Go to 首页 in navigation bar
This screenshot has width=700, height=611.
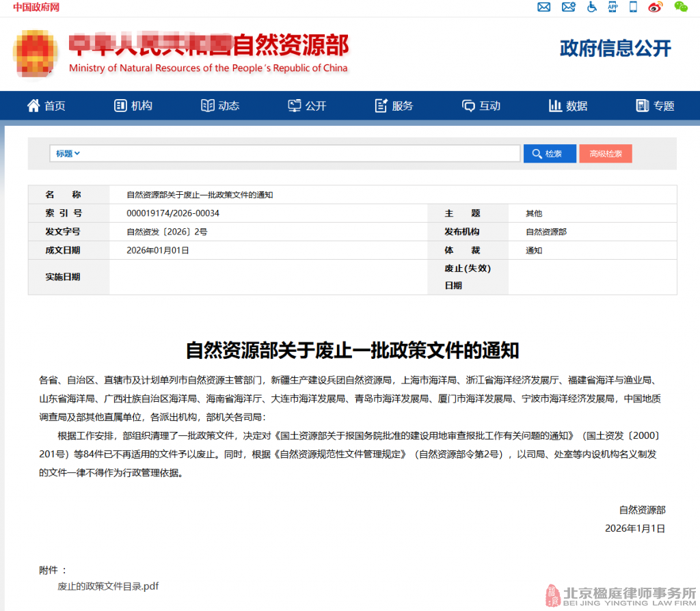(46, 106)
